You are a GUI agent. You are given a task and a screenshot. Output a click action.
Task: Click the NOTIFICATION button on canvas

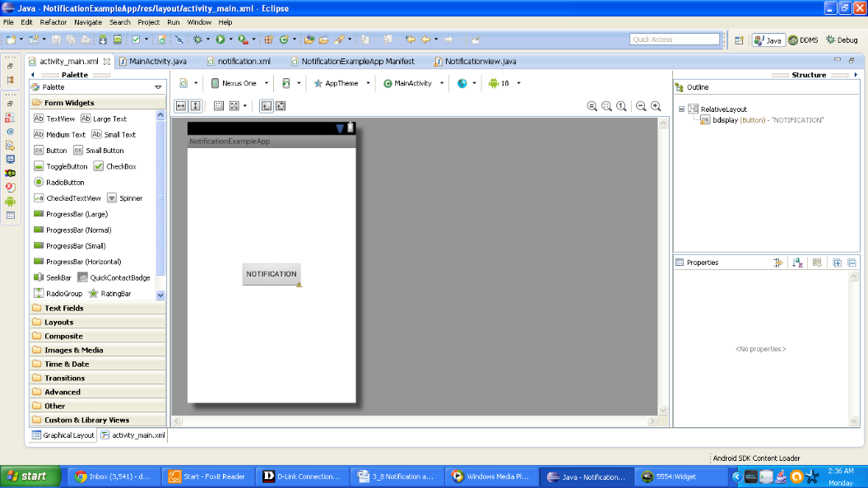click(272, 274)
